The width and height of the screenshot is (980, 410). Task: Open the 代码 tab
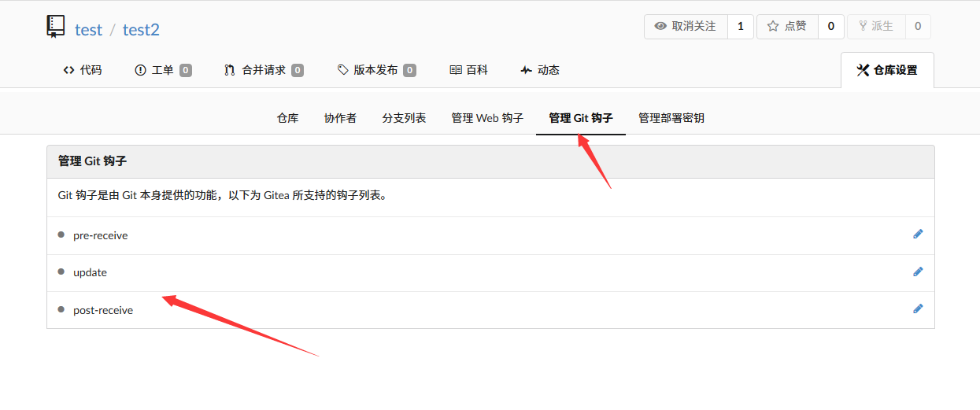[83, 70]
